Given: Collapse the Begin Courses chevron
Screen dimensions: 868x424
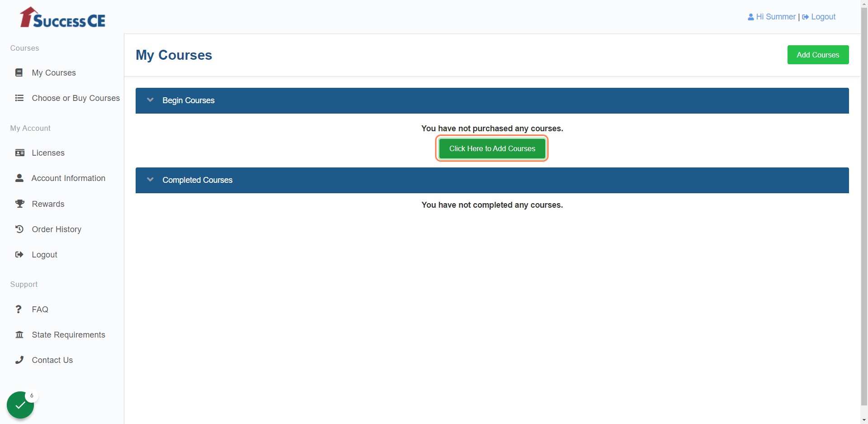Looking at the screenshot, I should 151,100.
